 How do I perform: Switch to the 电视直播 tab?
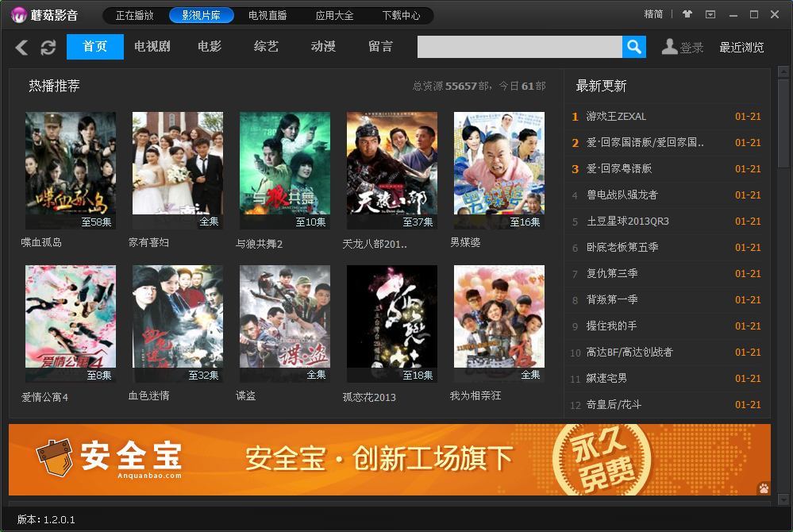coord(268,16)
